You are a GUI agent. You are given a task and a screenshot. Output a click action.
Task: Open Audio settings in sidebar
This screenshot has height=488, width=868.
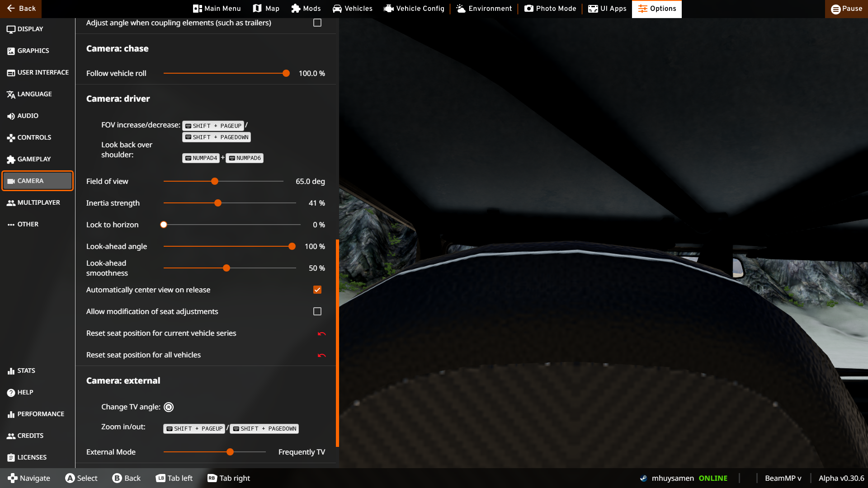click(28, 116)
